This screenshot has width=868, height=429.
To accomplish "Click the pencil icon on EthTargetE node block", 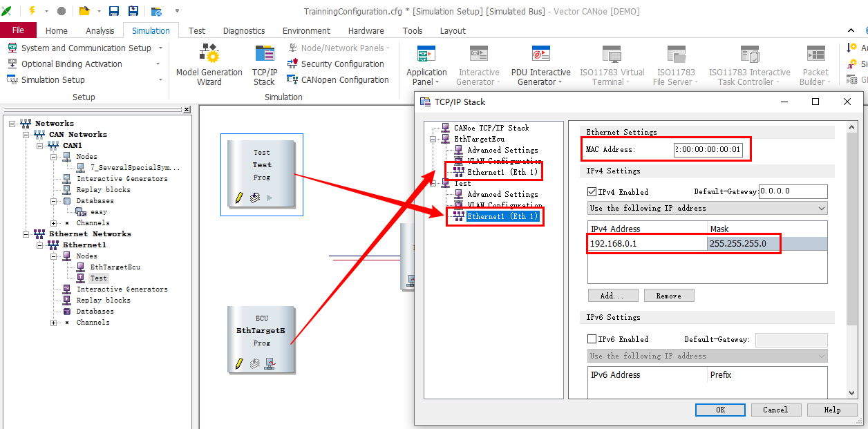I will [239, 363].
